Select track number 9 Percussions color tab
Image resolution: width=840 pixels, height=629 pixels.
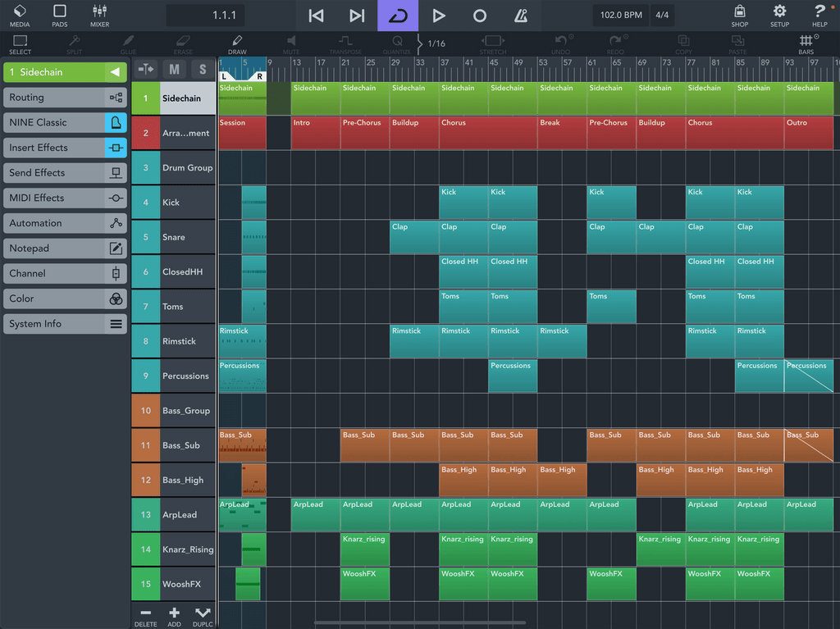click(x=146, y=376)
